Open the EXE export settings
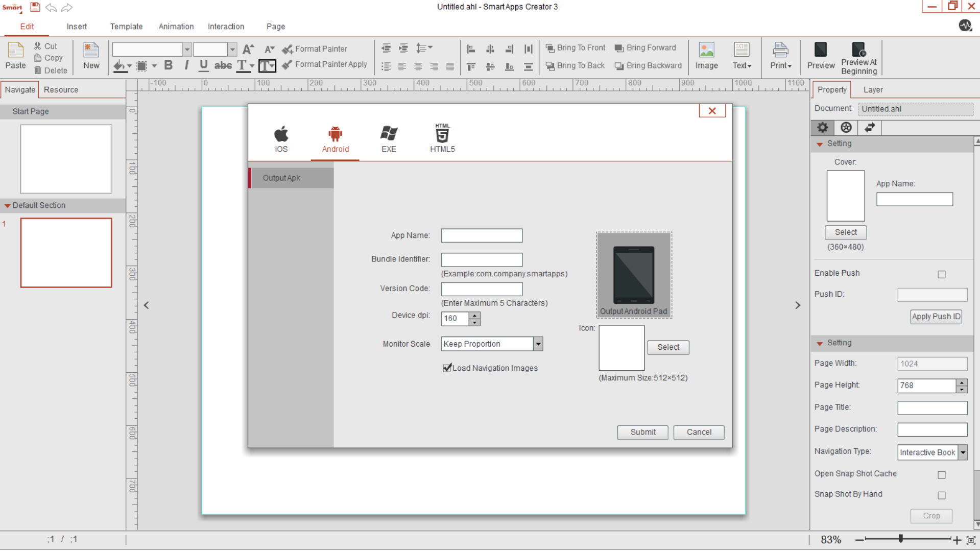The width and height of the screenshot is (980, 551). pos(389,138)
